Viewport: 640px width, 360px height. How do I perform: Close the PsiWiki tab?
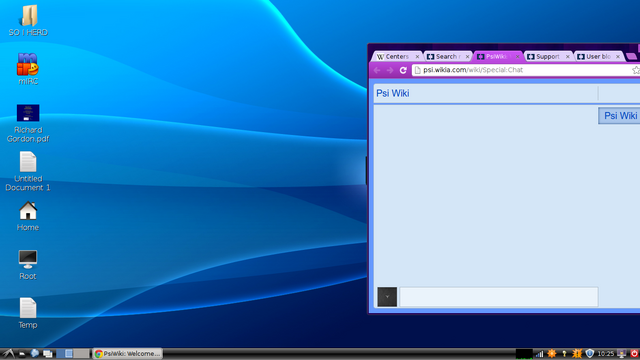[518, 57]
